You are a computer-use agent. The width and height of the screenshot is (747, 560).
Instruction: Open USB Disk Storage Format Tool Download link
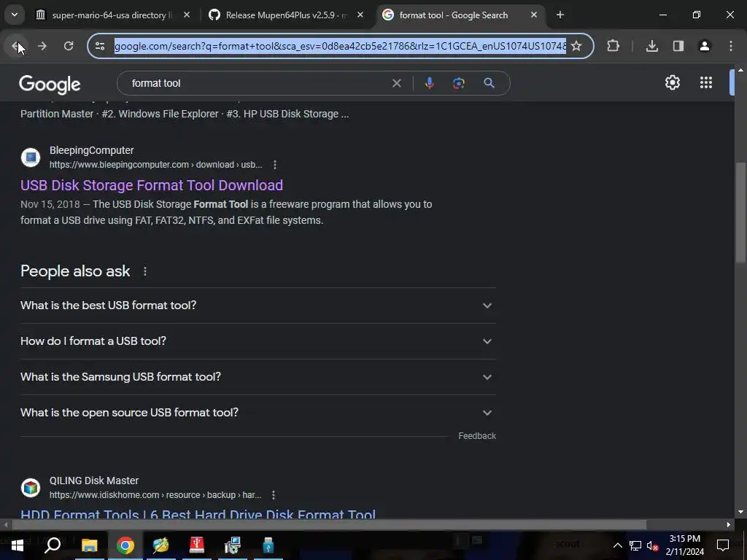click(x=152, y=185)
